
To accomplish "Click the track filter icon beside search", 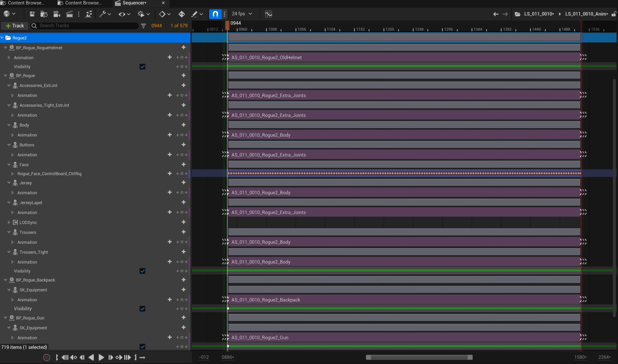I will click(x=144, y=26).
